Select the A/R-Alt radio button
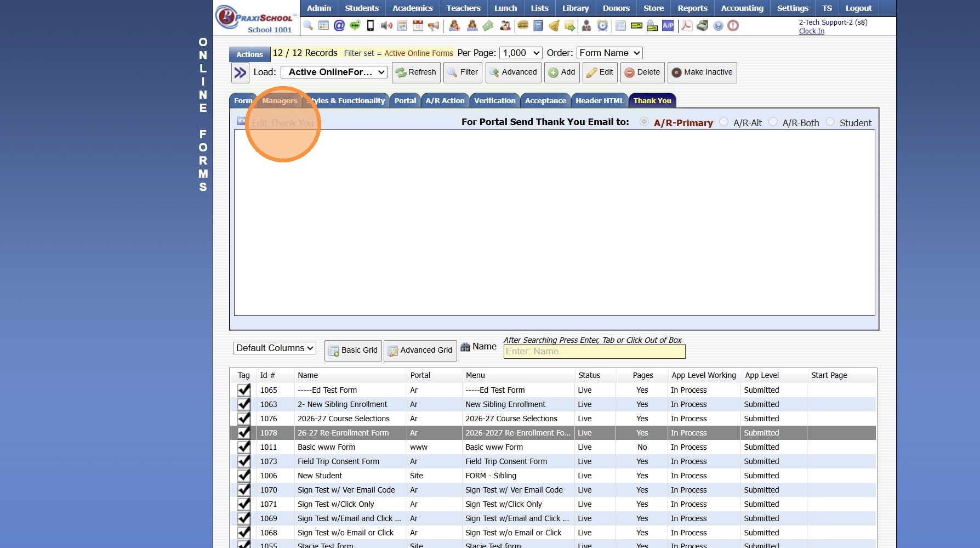This screenshot has width=980, height=548. [x=724, y=122]
